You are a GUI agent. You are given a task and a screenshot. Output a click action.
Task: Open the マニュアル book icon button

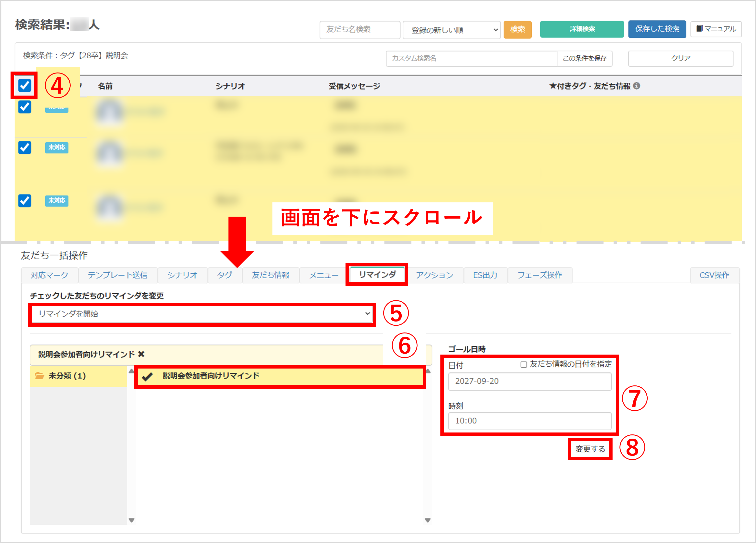[x=716, y=29]
